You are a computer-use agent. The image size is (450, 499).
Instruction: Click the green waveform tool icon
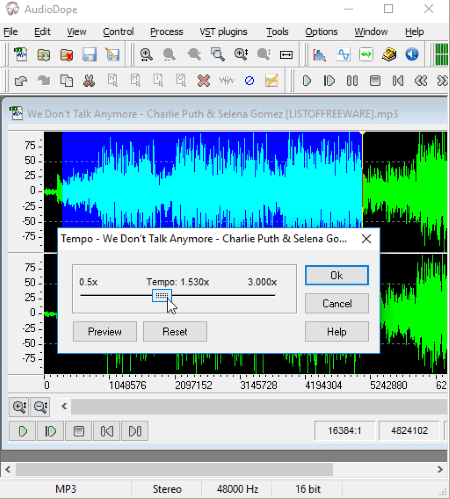[366, 54]
